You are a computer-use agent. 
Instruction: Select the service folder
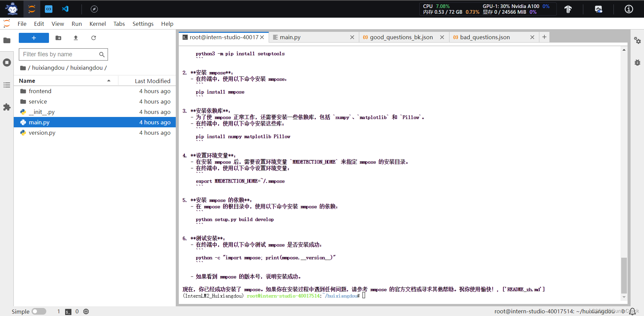pyautogui.click(x=95, y=102)
